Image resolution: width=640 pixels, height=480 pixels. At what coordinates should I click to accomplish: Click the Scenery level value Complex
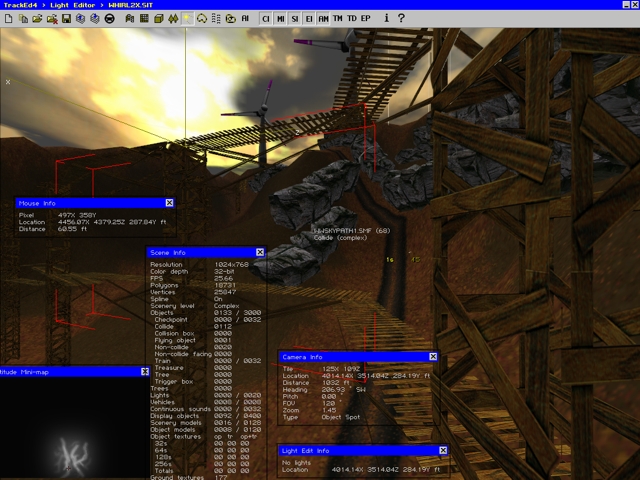pyautogui.click(x=227, y=306)
